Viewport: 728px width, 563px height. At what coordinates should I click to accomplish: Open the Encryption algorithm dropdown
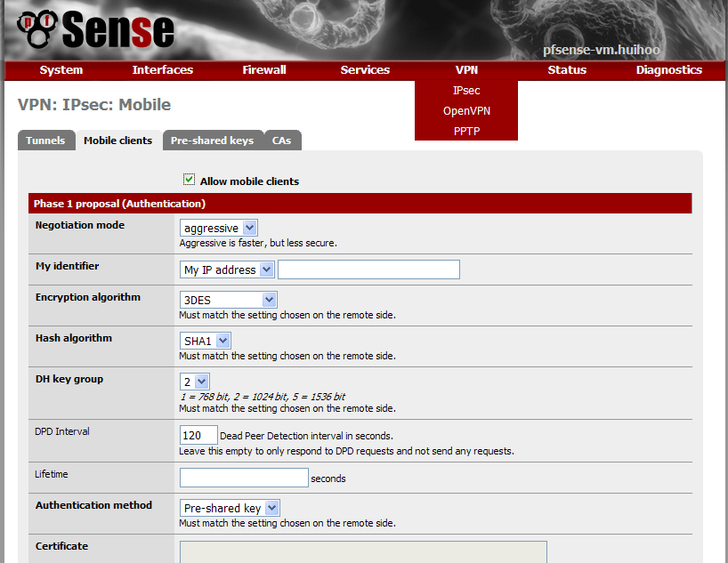point(229,300)
